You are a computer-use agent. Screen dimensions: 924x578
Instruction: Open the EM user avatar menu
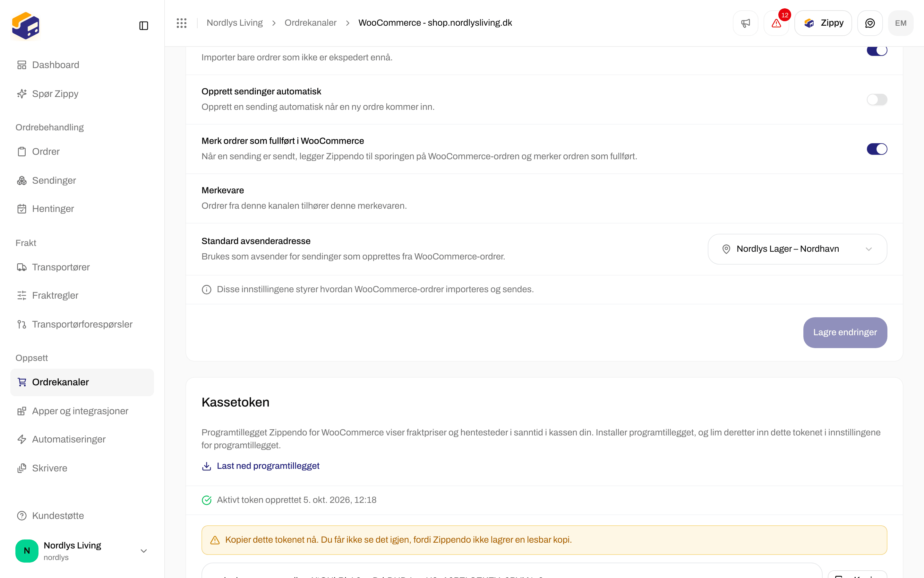click(901, 23)
